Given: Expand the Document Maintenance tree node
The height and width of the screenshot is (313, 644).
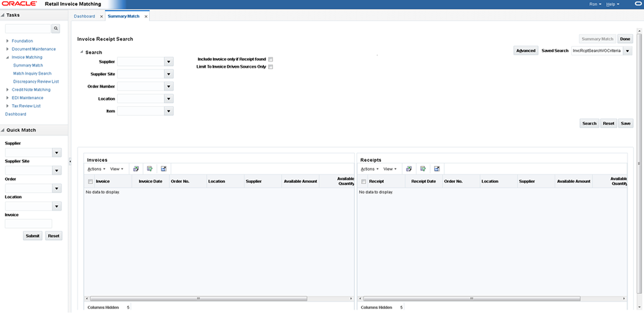Looking at the screenshot, I should click(x=7, y=49).
